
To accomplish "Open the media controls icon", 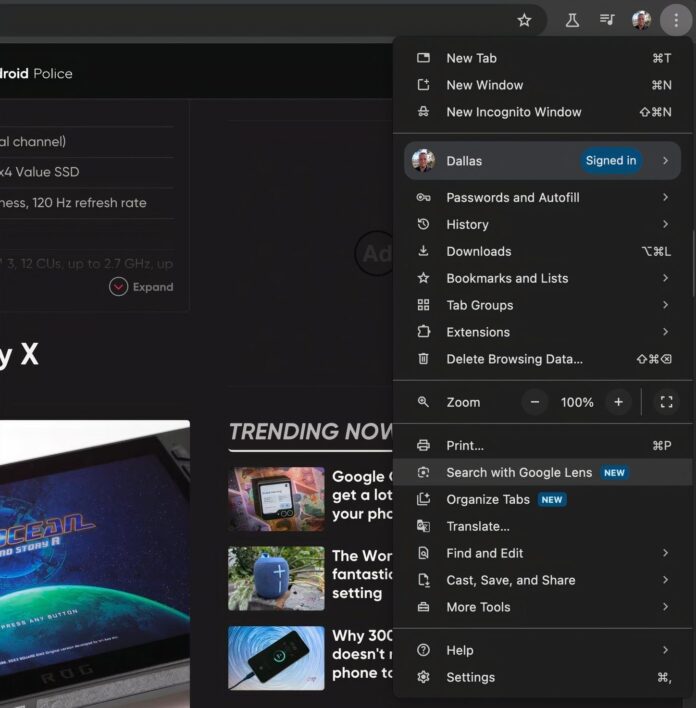I will 607,20.
